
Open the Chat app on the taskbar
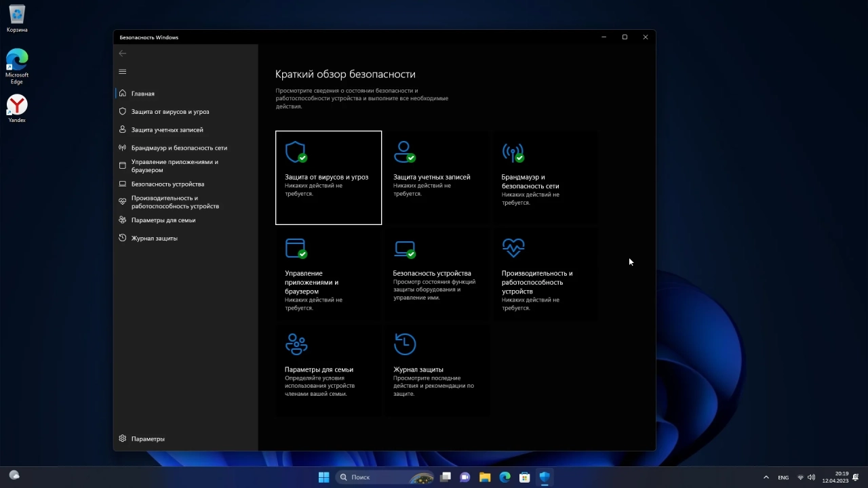tap(465, 477)
